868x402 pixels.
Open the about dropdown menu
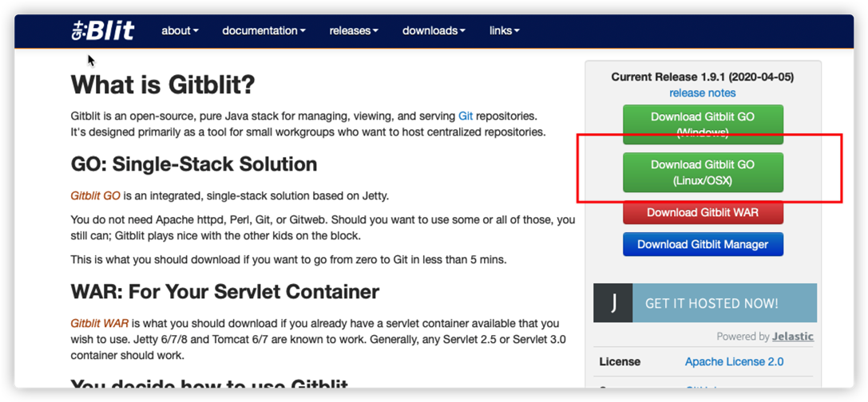point(180,31)
